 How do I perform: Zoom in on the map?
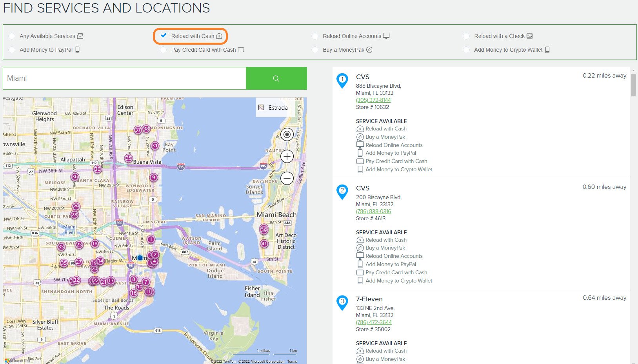pos(287,156)
